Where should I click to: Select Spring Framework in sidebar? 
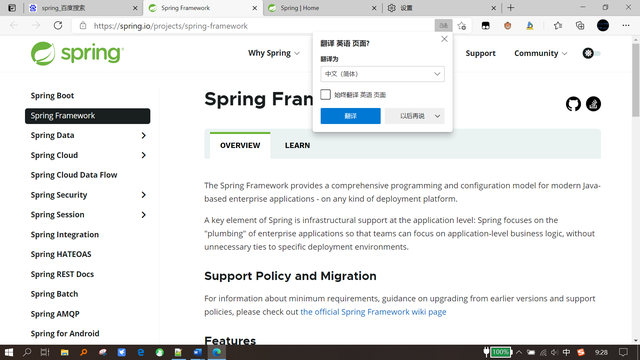[x=87, y=116]
